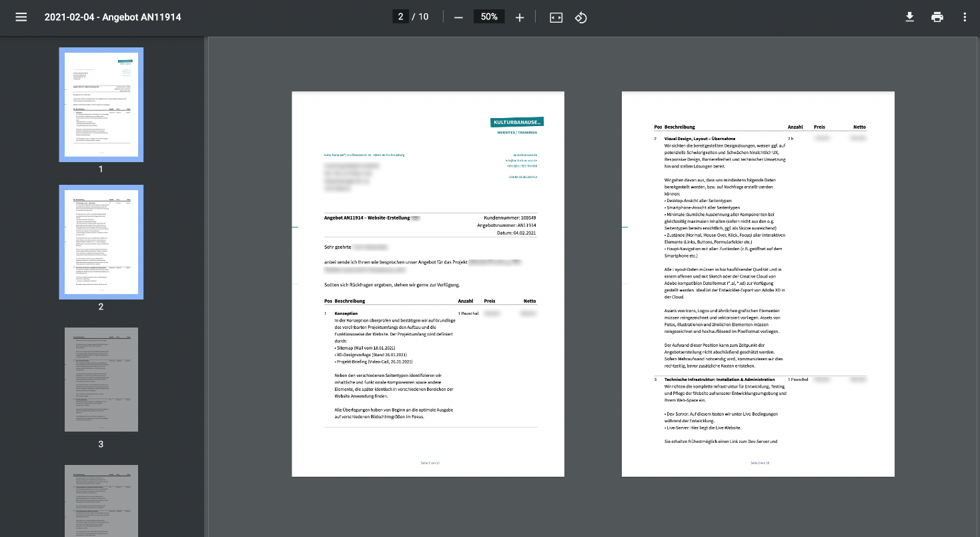Toggle the sidebar with the hamburger menu icon
Image resolution: width=980 pixels, height=537 pixels.
point(21,17)
